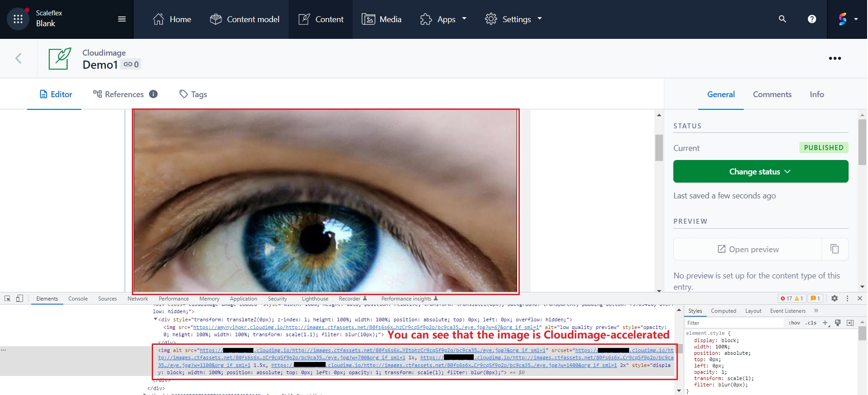Click the back arrow beside Demo1

point(19,58)
